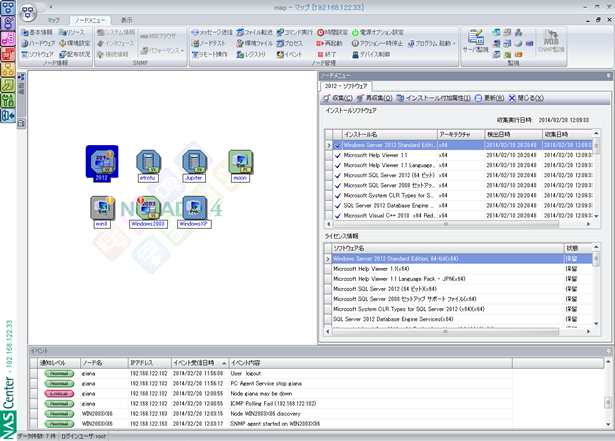Start リモート操作 from the ribbon
Screen dimensions: 615x441
pos(209,54)
